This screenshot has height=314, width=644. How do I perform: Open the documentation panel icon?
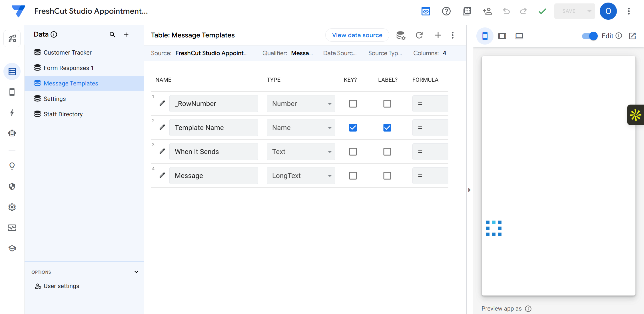pos(467,11)
